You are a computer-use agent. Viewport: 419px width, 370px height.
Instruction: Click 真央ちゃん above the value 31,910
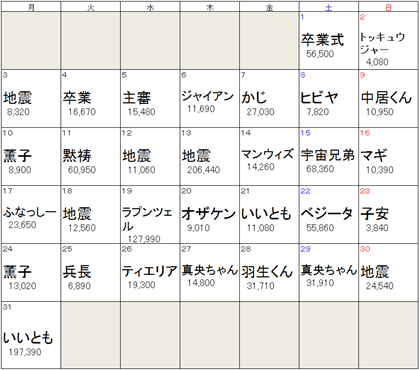(329, 270)
